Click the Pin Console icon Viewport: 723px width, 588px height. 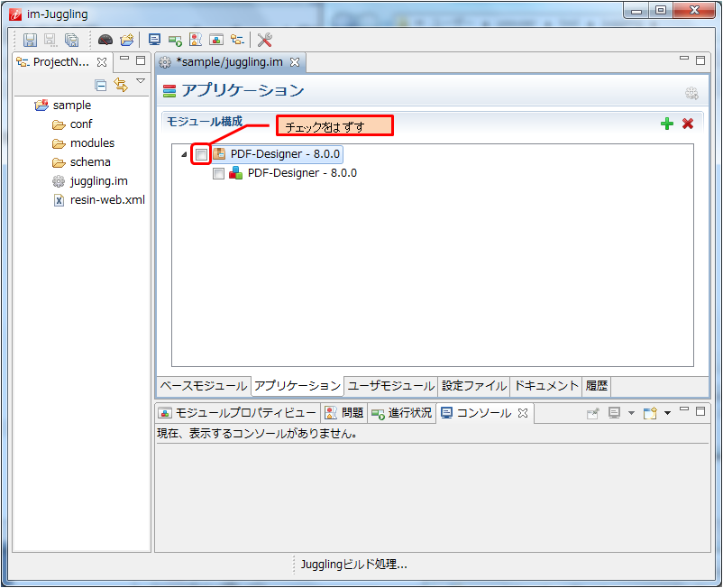pos(593,413)
